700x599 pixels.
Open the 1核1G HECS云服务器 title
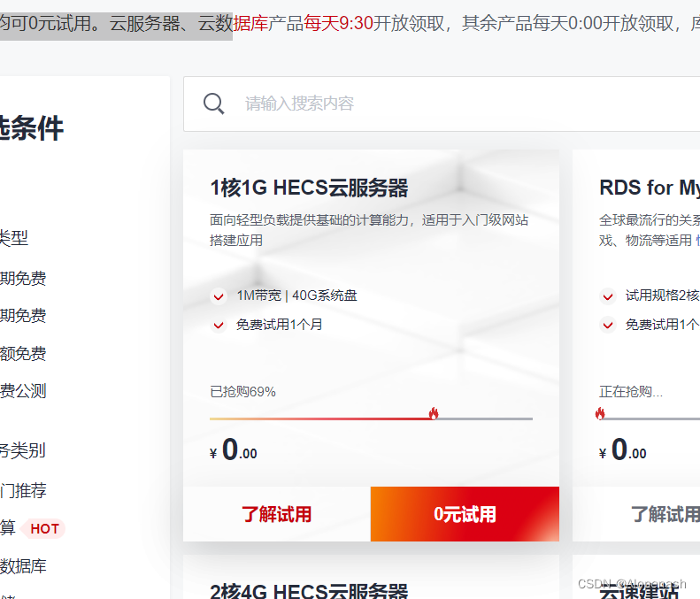309,188
